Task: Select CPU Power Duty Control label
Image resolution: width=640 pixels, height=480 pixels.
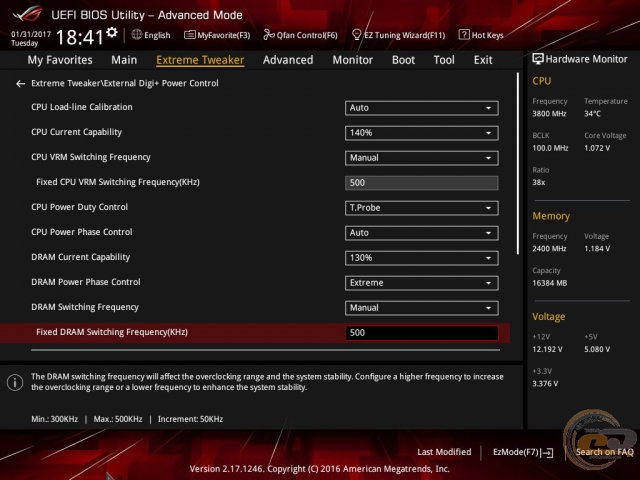Action: point(80,207)
